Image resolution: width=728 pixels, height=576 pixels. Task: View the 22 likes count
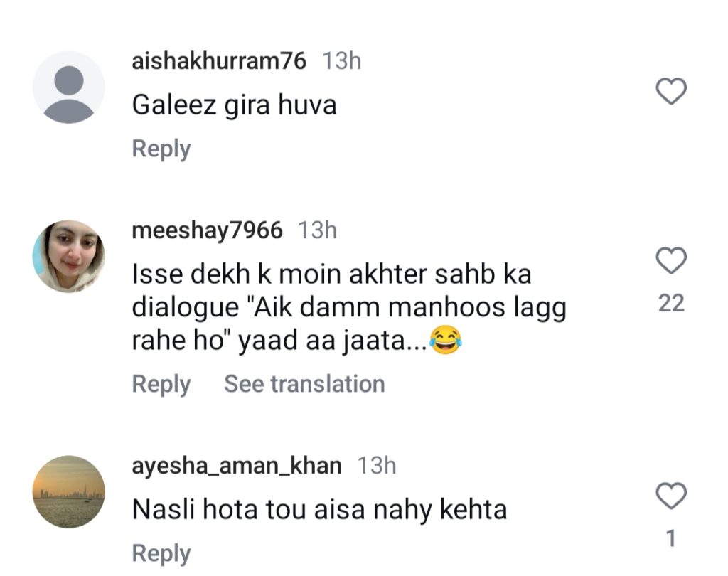tap(671, 304)
